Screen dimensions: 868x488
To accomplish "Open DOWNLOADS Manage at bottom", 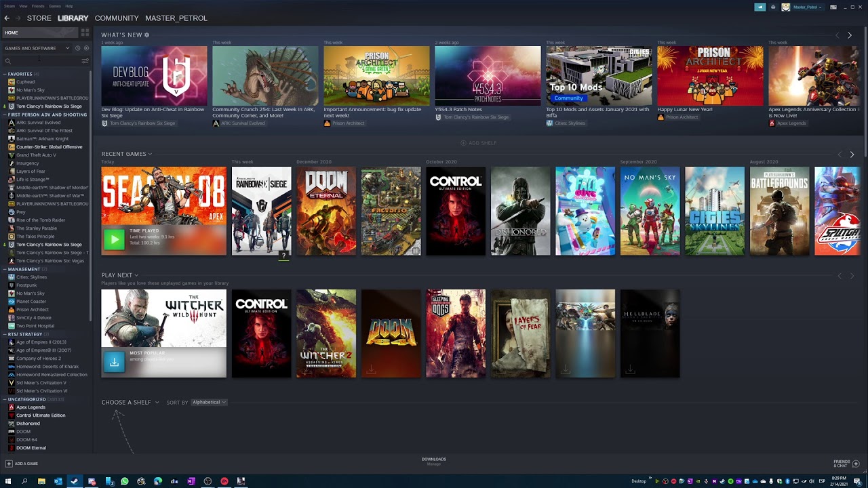I will click(434, 461).
